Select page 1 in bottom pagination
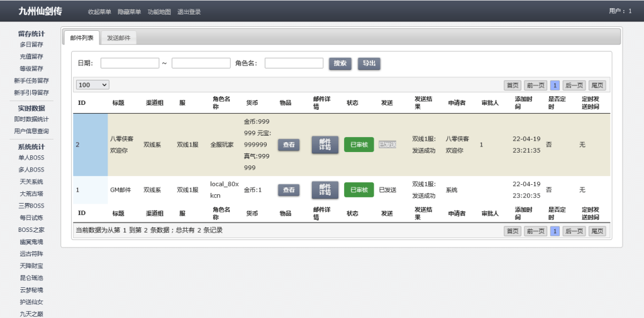This screenshot has width=644, height=318. click(x=555, y=231)
